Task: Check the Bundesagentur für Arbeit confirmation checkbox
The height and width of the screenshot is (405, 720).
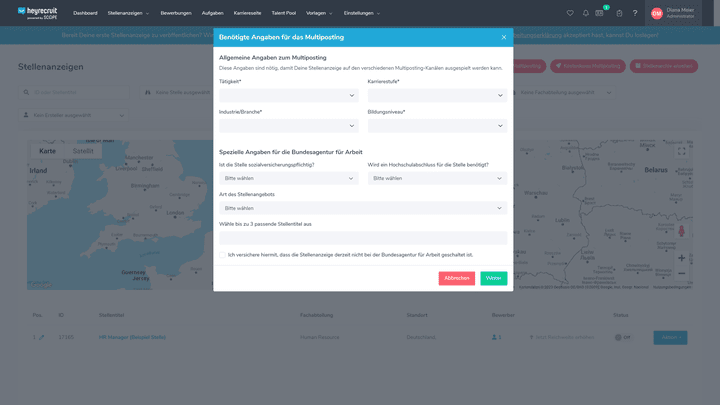Action: 223,255
